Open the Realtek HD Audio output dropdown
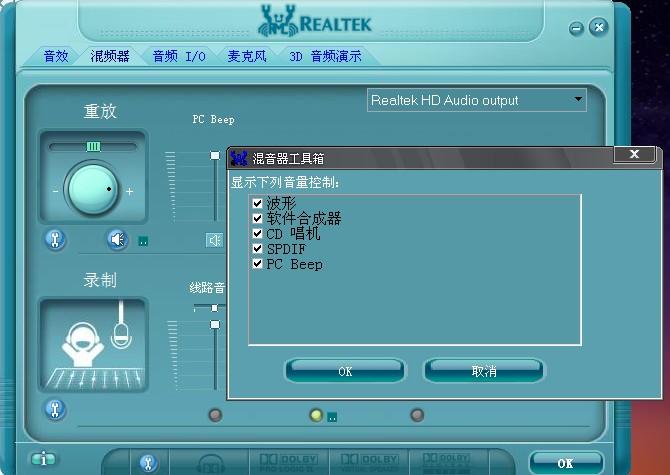 click(x=476, y=100)
